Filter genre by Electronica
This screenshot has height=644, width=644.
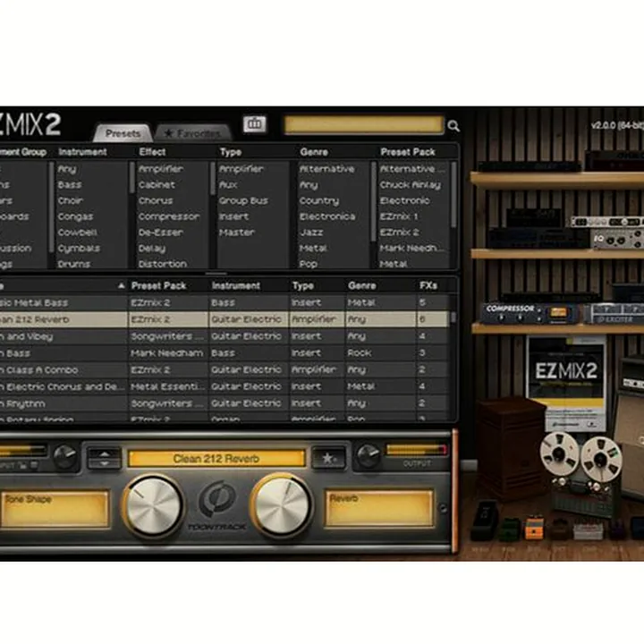click(327, 216)
